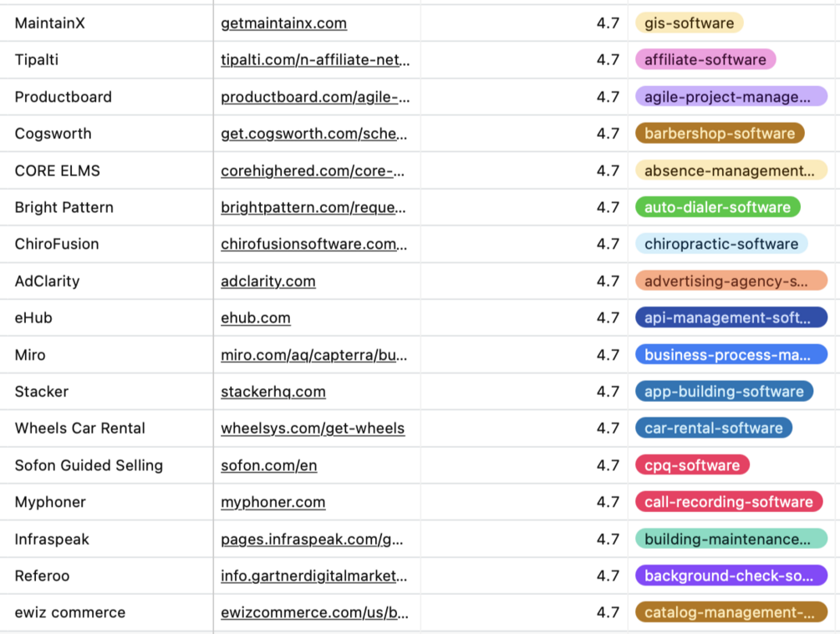Open the miro.com/aq/capterra link
The height and width of the screenshot is (634, 840).
(314, 355)
